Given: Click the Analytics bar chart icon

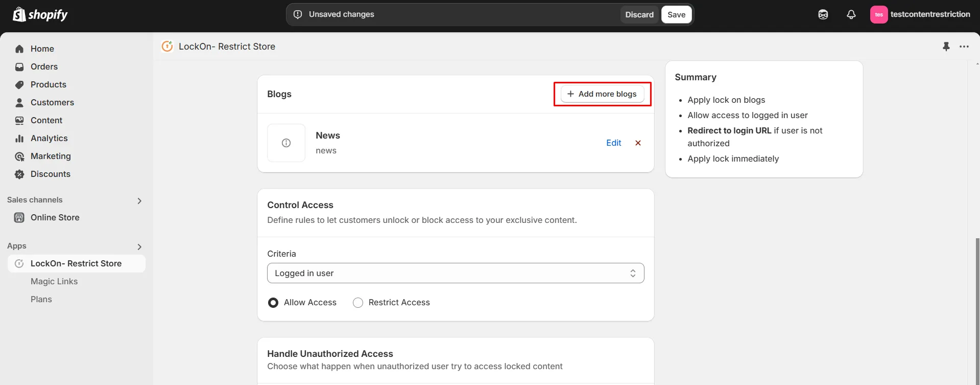Looking at the screenshot, I should tap(19, 138).
